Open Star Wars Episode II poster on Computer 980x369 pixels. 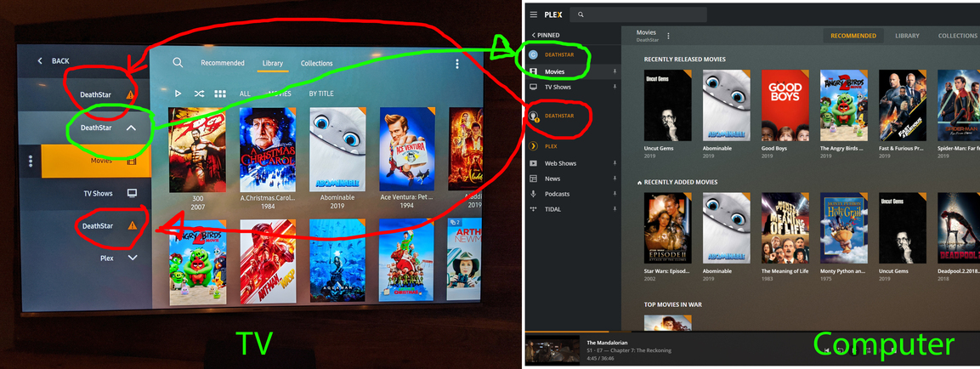[x=667, y=228]
